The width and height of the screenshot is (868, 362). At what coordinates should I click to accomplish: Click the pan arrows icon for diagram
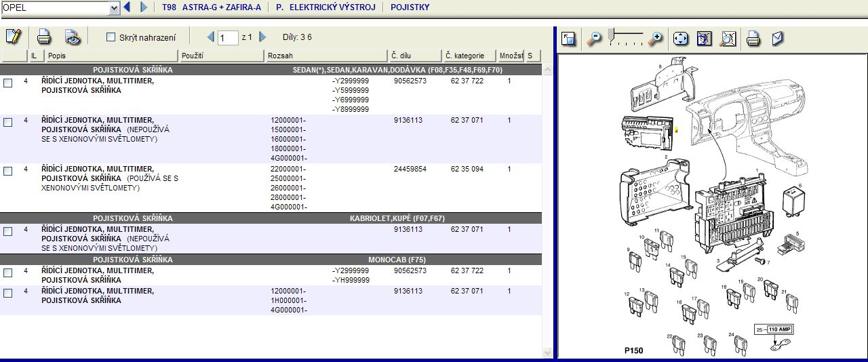tap(681, 39)
